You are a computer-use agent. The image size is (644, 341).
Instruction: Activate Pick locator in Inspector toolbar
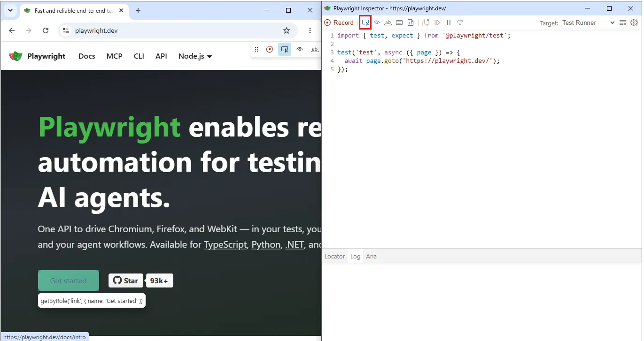coord(365,23)
